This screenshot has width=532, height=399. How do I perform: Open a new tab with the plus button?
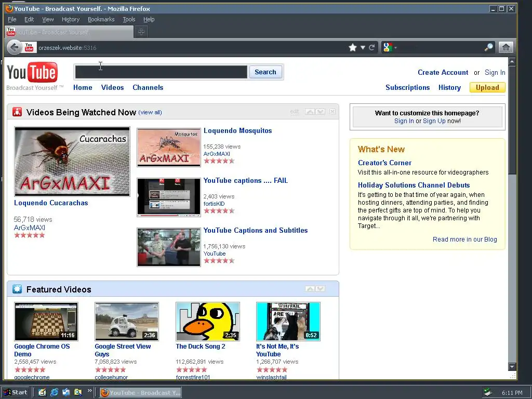click(141, 32)
